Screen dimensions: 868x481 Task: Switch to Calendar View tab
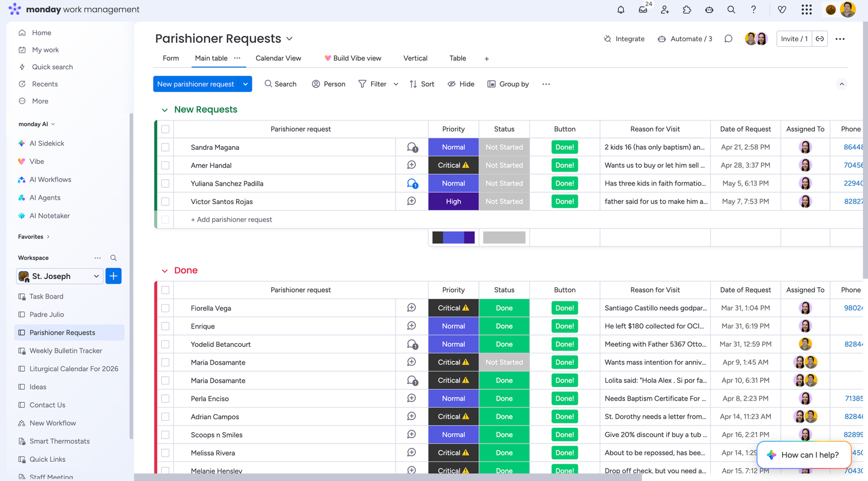click(278, 58)
